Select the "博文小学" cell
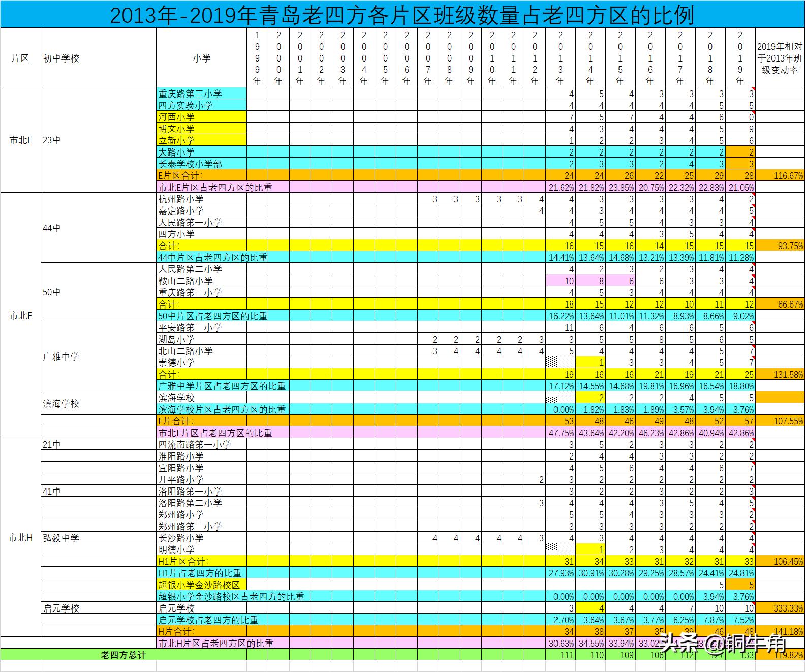 [x=202, y=129]
